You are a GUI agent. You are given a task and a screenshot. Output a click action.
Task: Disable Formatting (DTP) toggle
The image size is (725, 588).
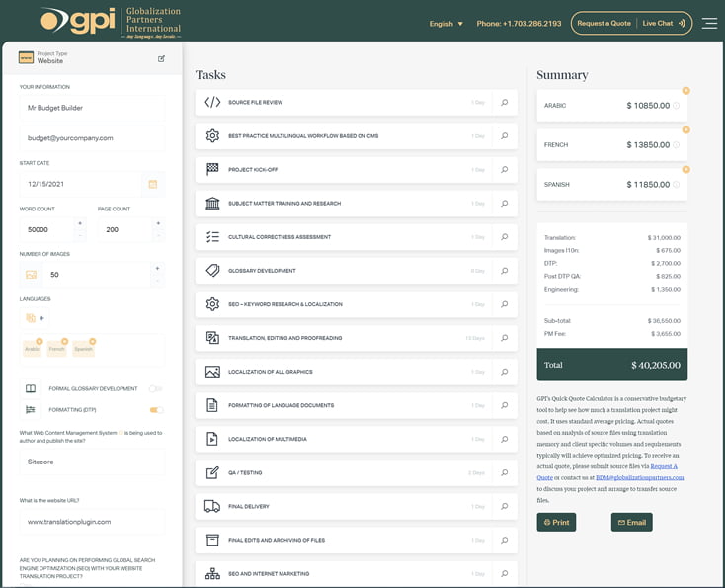[x=156, y=410]
